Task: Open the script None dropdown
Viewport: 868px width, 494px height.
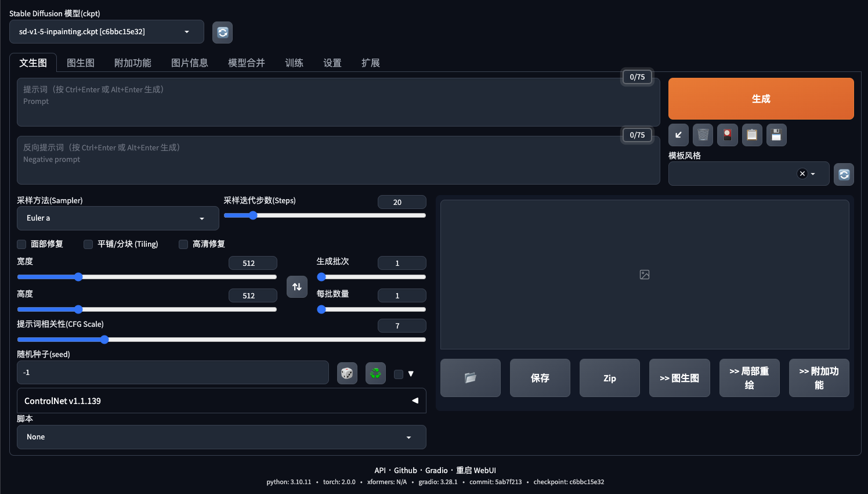Action: click(222, 437)
